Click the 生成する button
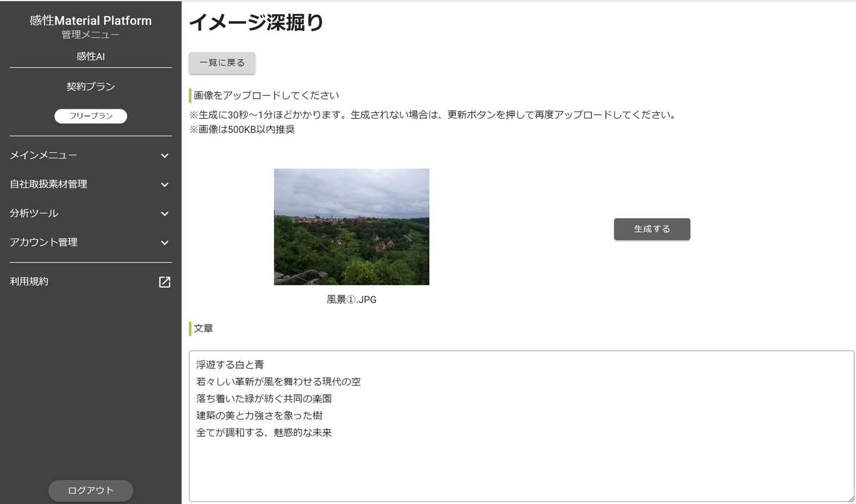The image size is (856, 504). point(652,229)
